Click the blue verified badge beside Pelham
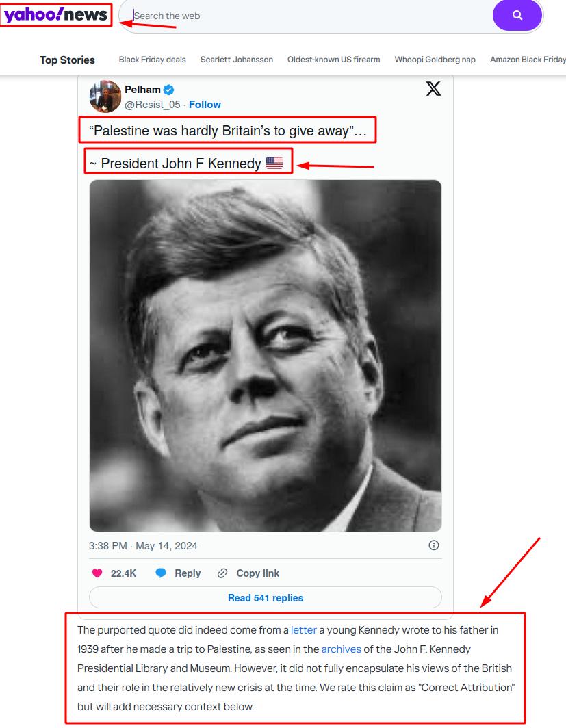 tap(168, 90)
